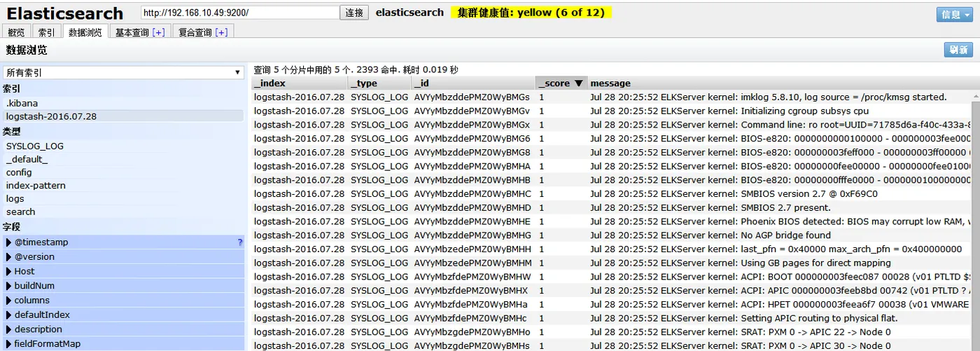Click the Elasticsearch title logo text
Viewport: 980px width, 351px height.
click(64, 13)
